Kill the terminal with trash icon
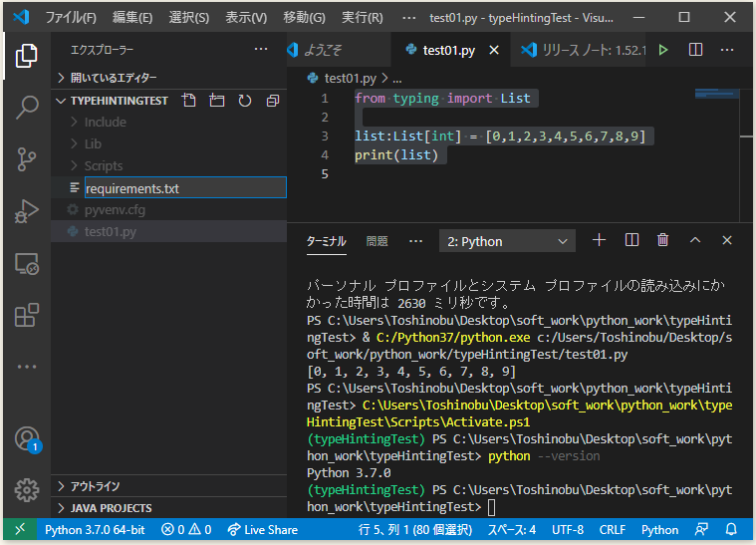Image resolution: width=756 pixels, height=545 pixels. click(663, 240)
